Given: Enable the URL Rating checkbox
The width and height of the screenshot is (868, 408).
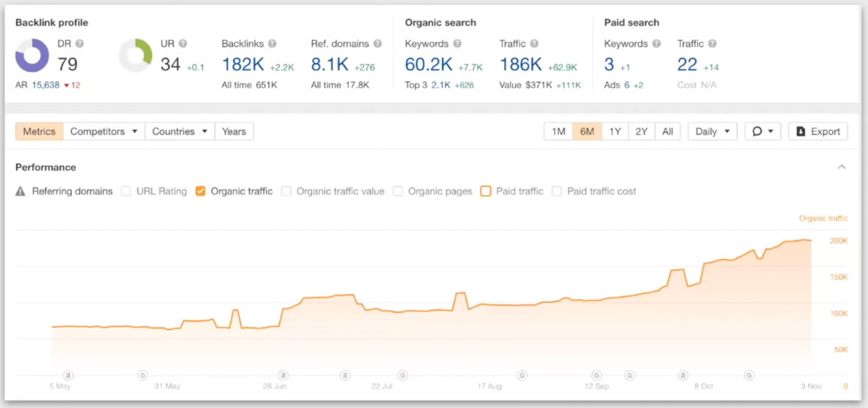Looking at the screenshot, I should coord(126,192).
